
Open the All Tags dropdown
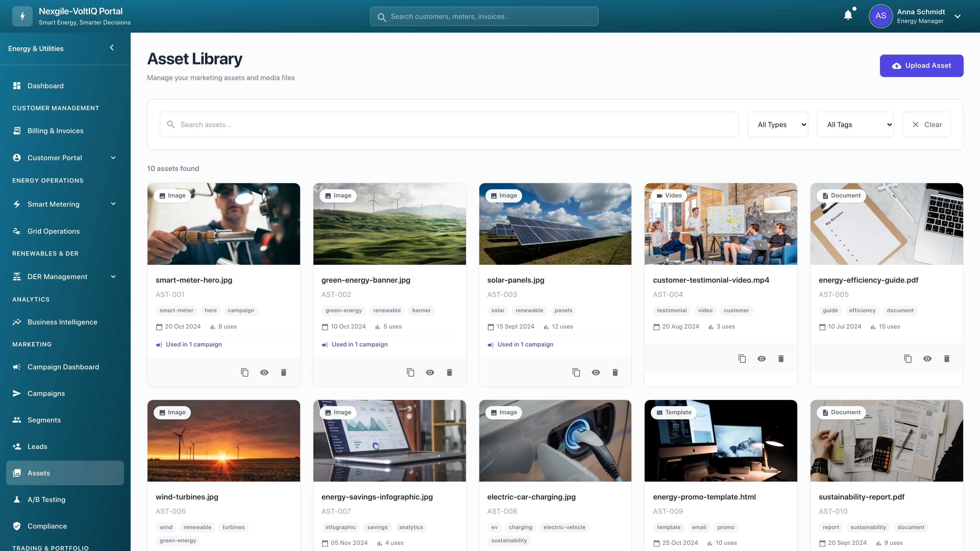[855, 125]
